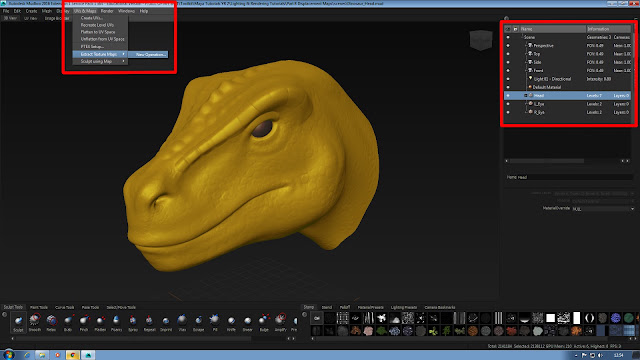Select the Spray sculpt tool
The image size is (640, 360).
click(133, 320)
